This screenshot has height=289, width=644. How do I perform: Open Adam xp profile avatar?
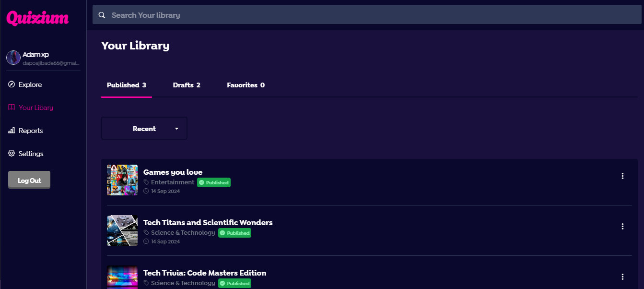(13, 58)
